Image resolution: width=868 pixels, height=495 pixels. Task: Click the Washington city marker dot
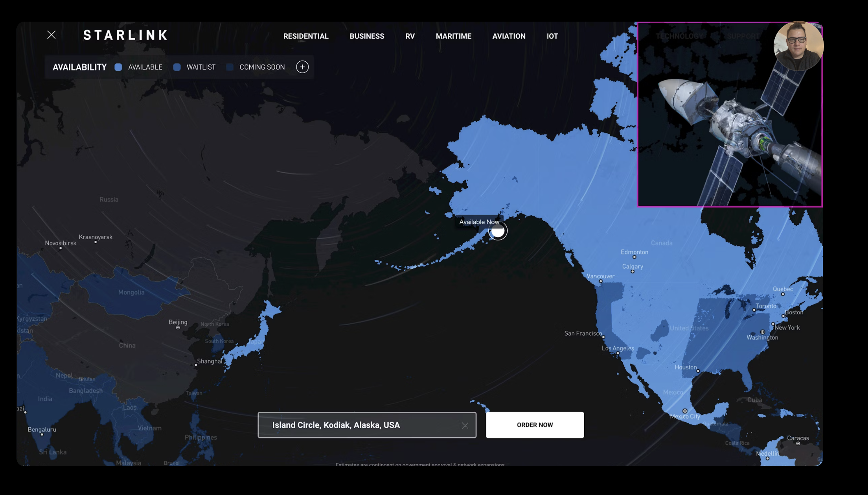(x=762, y=332)
